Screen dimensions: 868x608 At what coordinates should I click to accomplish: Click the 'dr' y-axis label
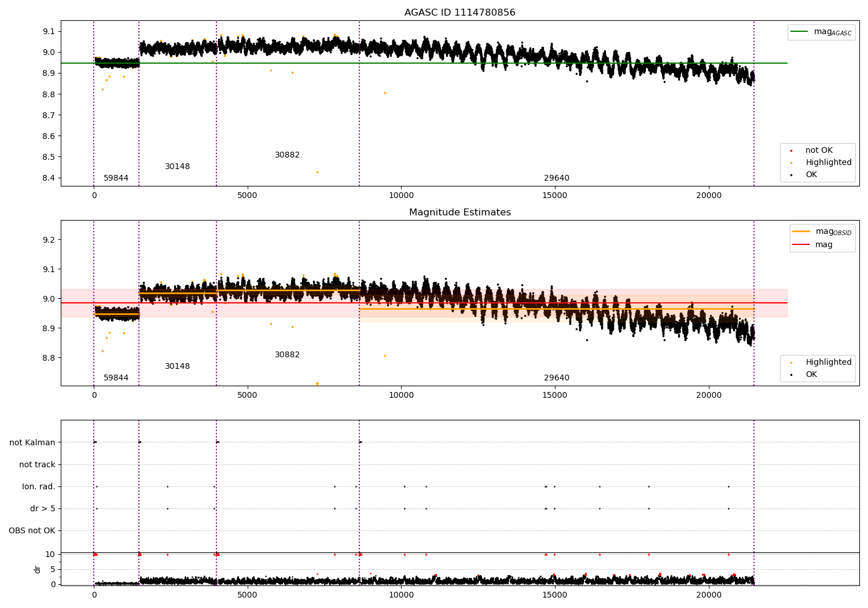point(38,569)
